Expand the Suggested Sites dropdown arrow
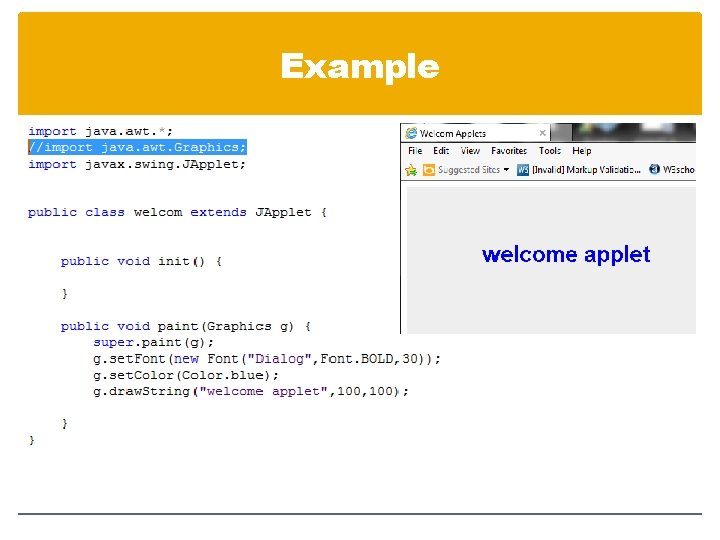This screenshot has width=720, height=540. 506,170
